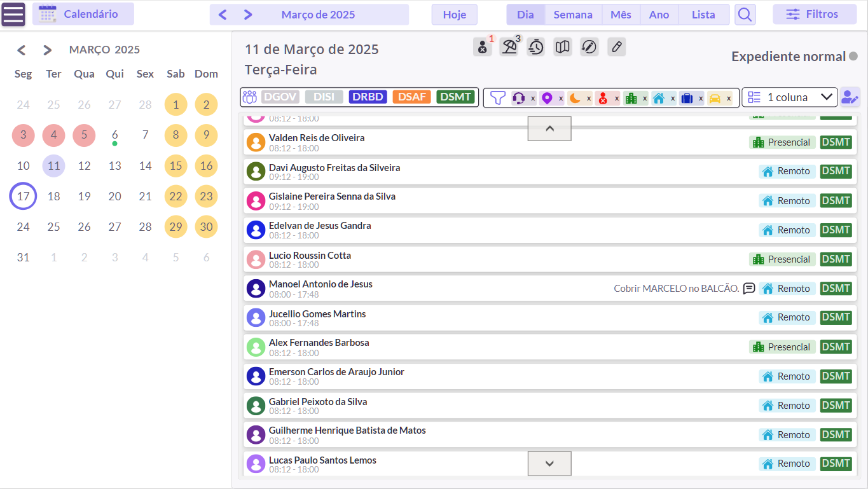The width and height of the screenshot is (868, 489).
Task: Go to next day in the top bar
Action: [x=248, y=15]
